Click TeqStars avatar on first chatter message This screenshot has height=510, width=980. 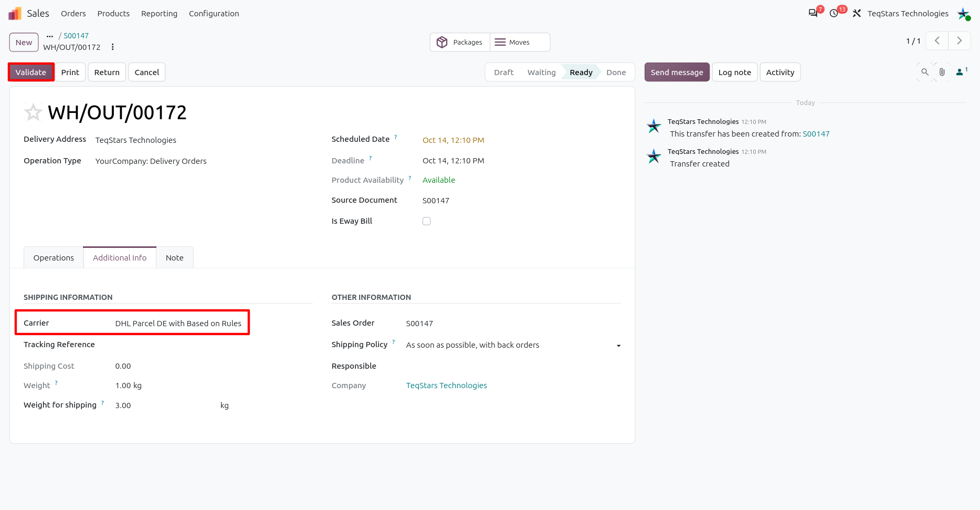654,126
